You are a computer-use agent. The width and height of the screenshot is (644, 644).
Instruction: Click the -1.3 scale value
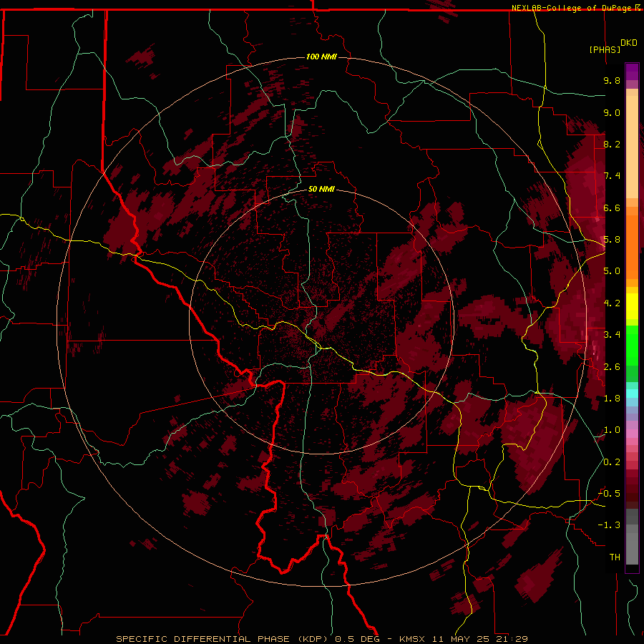coord(609,525)
